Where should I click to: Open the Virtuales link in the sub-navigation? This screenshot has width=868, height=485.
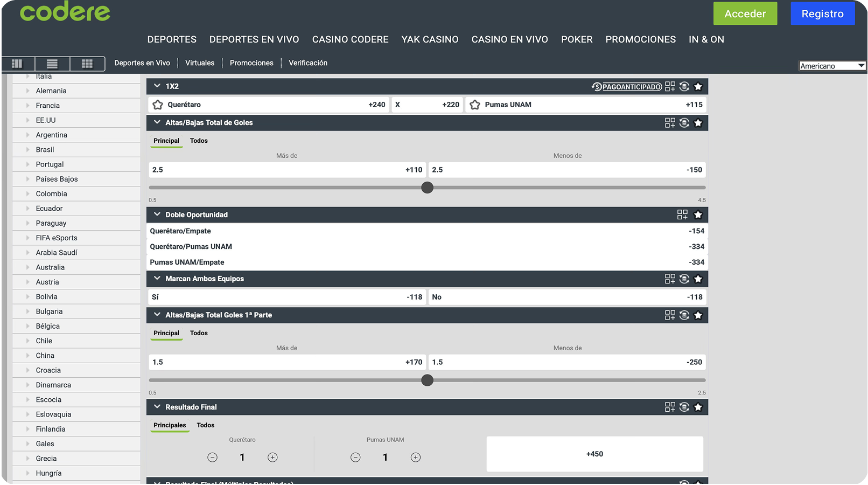(x=200, y=63)
